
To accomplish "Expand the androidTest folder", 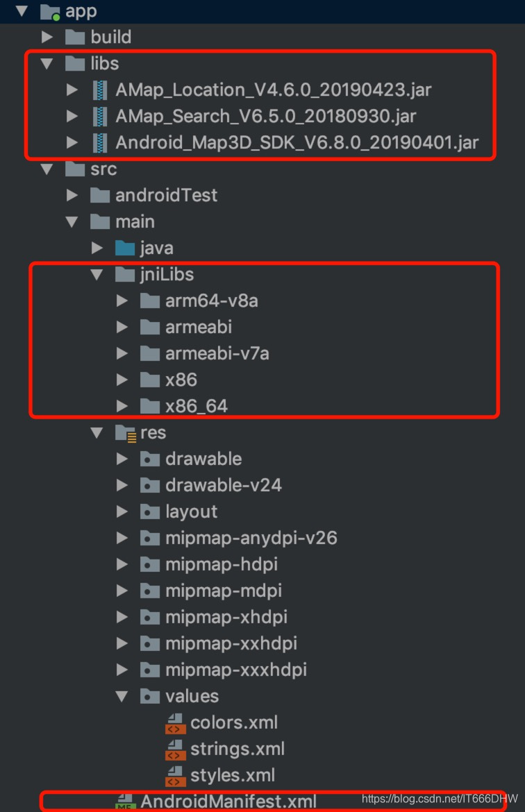I will tap(72, 195).
